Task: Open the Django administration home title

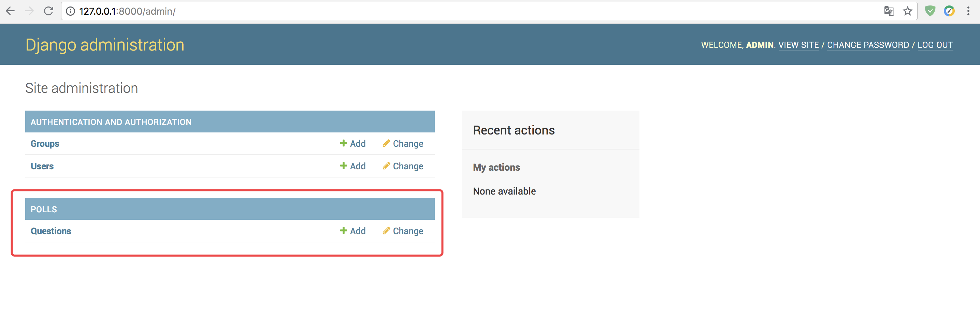Action: [x=105, y=45]
